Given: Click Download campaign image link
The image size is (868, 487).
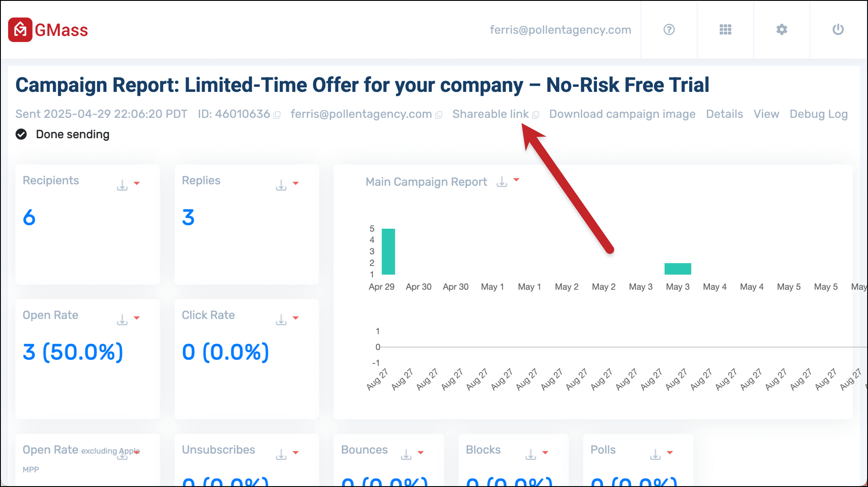Looking at the screenshot, I should pos(622,114).
